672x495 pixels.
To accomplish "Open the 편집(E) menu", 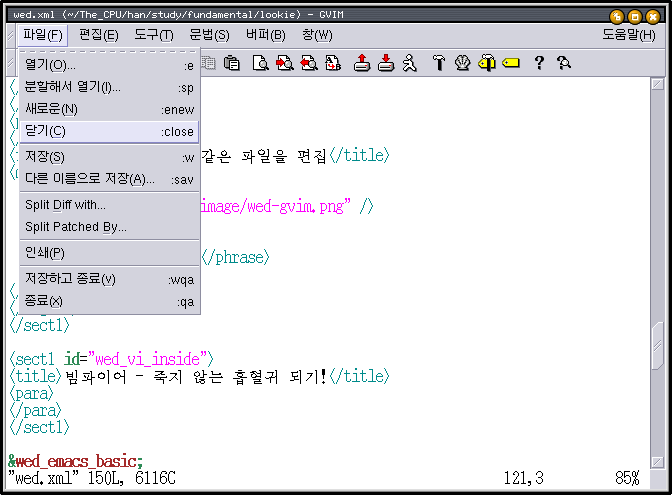I will 99,35.
